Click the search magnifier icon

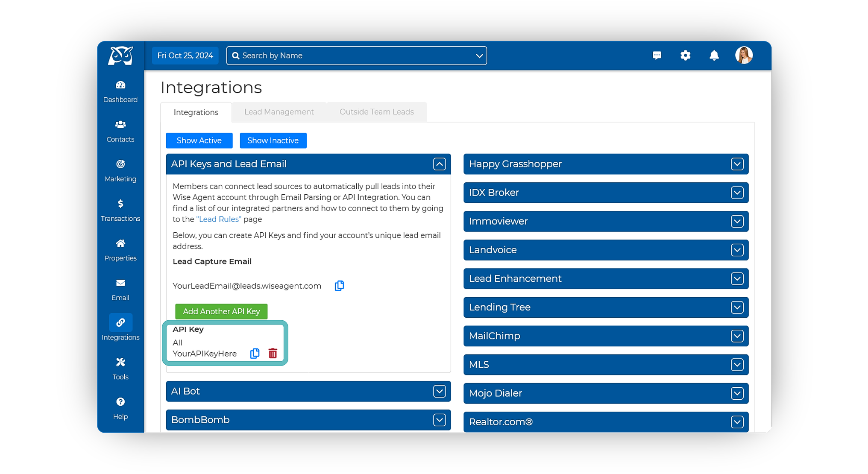coord(235,56)
